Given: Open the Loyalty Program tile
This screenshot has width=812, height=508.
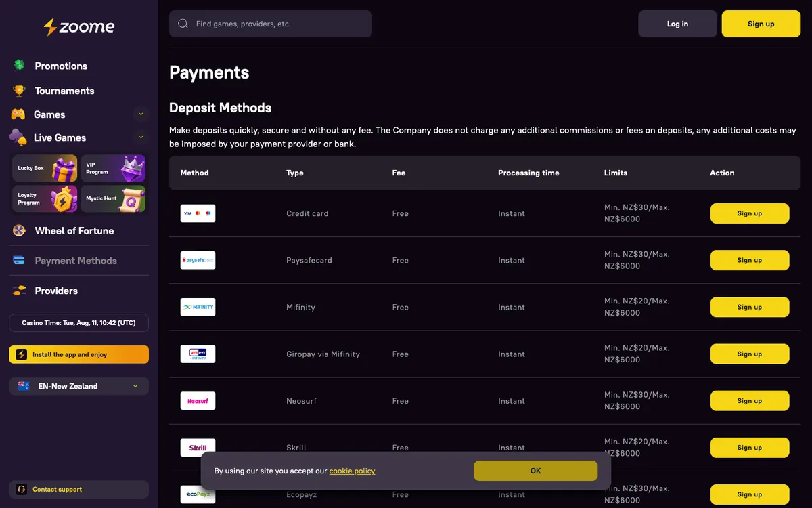Looking at the screenshot, I should [x=45, y=199].
